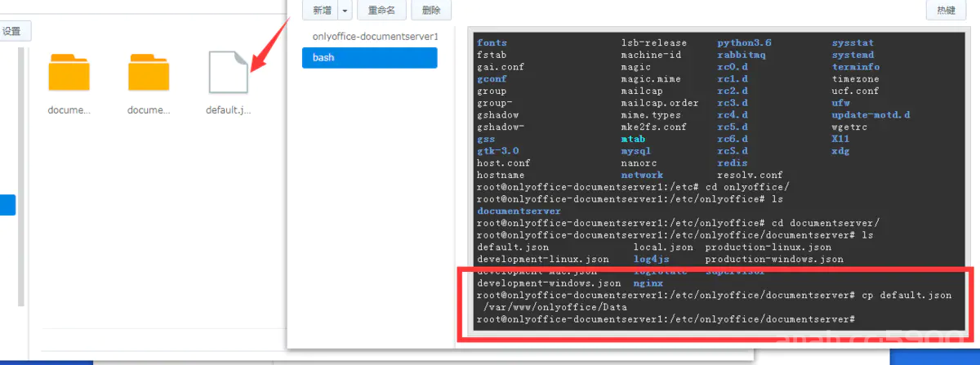The height and width of the screenshot is (365, 980).
Task: Click 'terminfo' in the terminal listing
Action: coord(856,67)
